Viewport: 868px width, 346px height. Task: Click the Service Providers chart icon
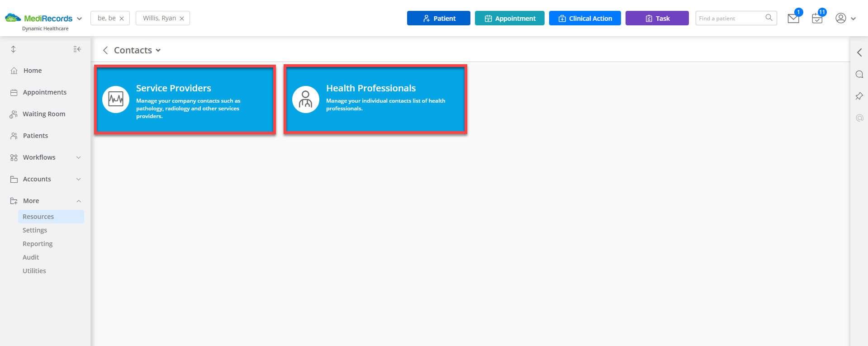tap(116, 100)
